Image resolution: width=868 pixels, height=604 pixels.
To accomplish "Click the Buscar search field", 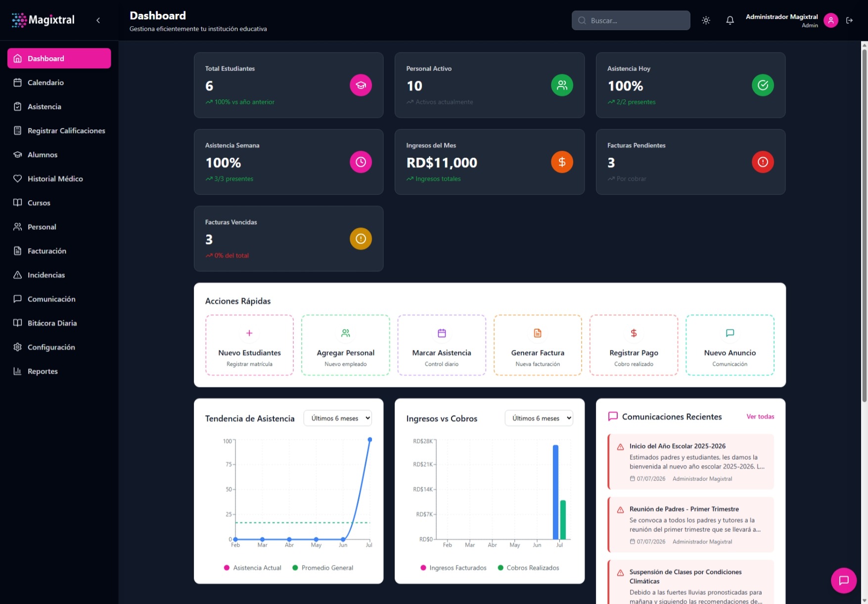I will [x=631, y=20].
